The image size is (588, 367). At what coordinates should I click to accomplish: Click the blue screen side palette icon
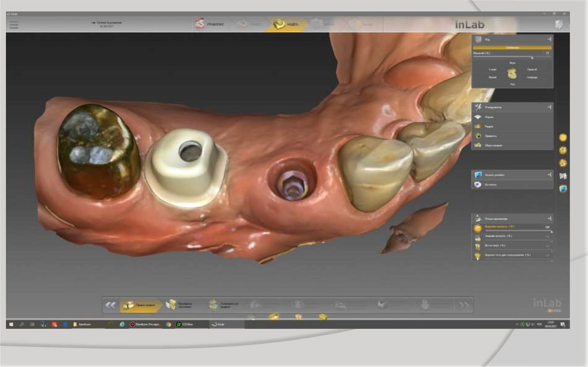(563, 189)
